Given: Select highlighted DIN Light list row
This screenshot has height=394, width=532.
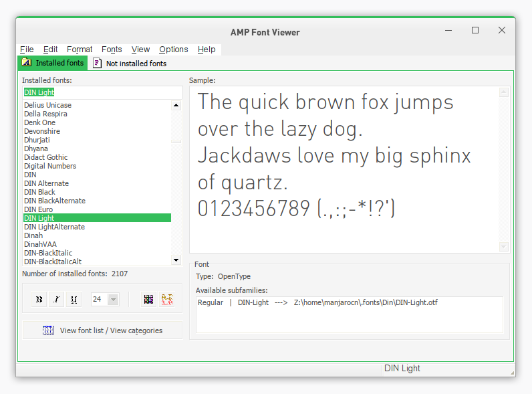Looking at the screenshot, I should (x=97, y=218).
